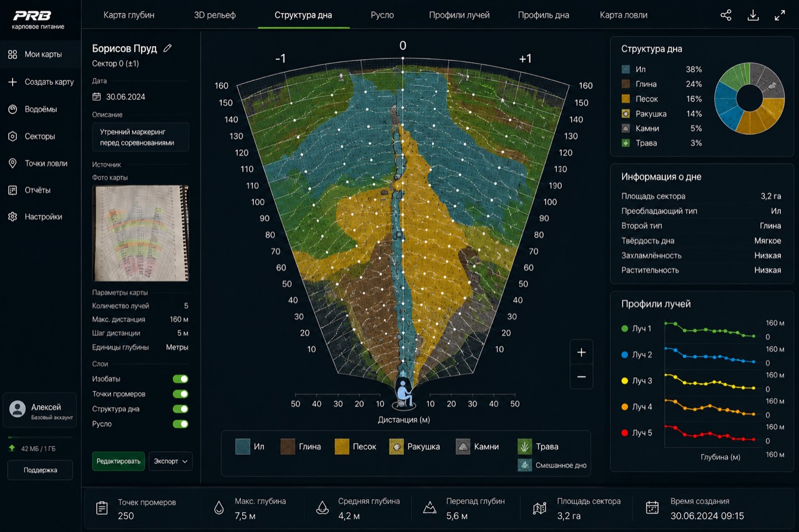Screen dimensions: 799x532
Task: Click the Редактировать button
Action: 119,461
